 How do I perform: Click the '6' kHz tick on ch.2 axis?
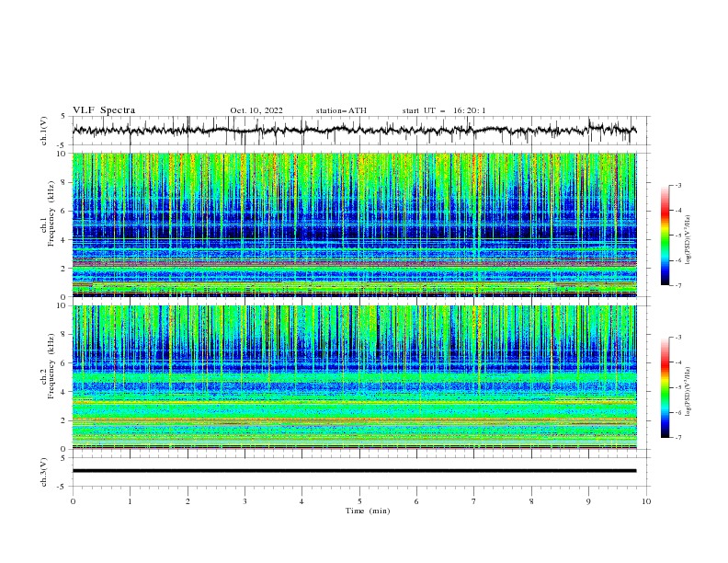(64, 362)
